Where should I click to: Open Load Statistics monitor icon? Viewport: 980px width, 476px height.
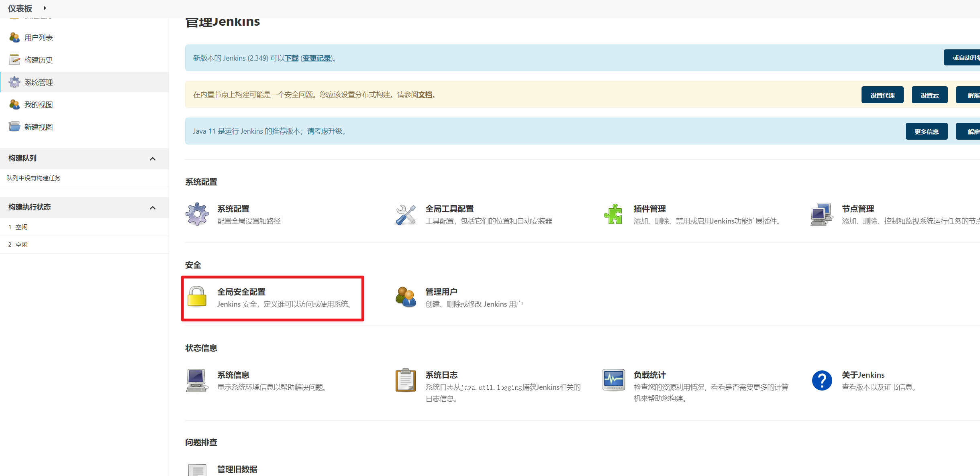pos(613,380)
